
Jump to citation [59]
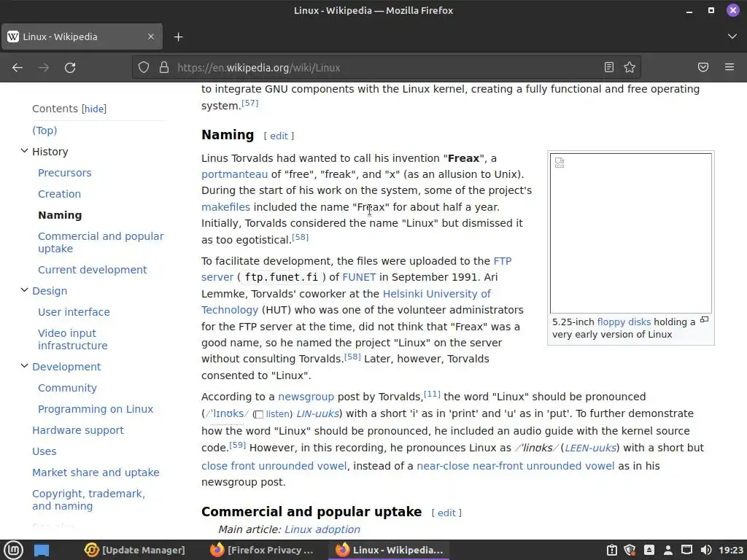point(237,445)
